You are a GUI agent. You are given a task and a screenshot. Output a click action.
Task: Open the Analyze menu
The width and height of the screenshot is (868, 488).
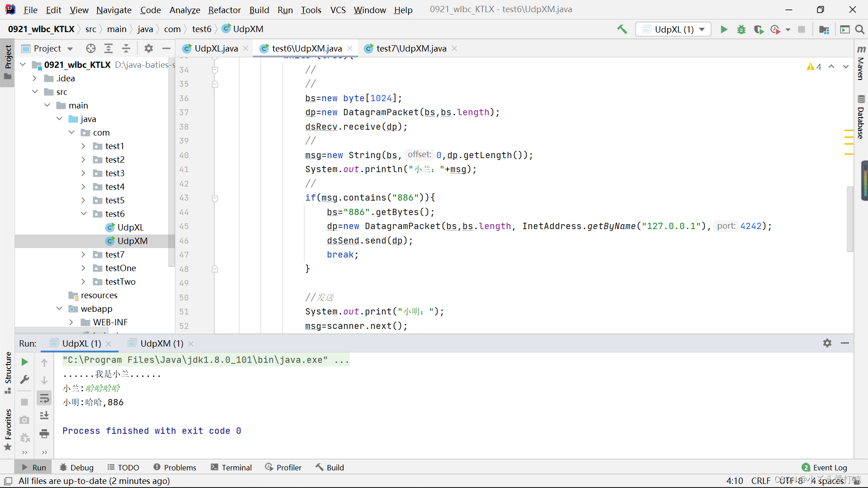tap(184, 10)
